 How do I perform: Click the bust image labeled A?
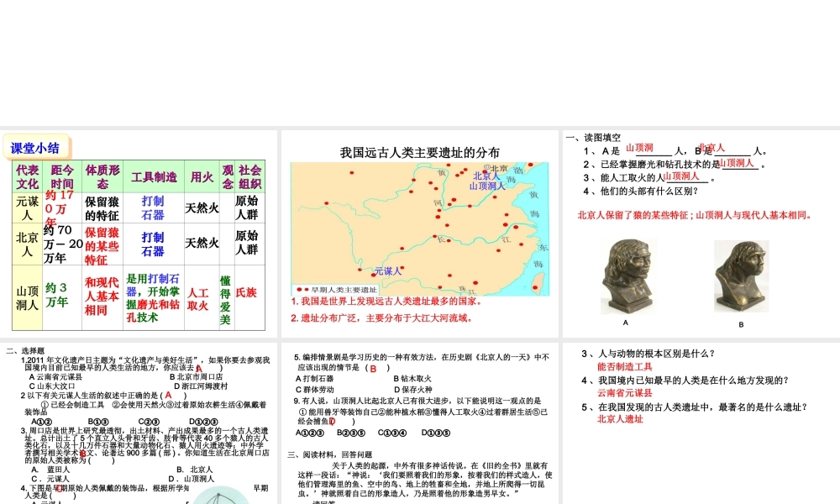(627, 276)
